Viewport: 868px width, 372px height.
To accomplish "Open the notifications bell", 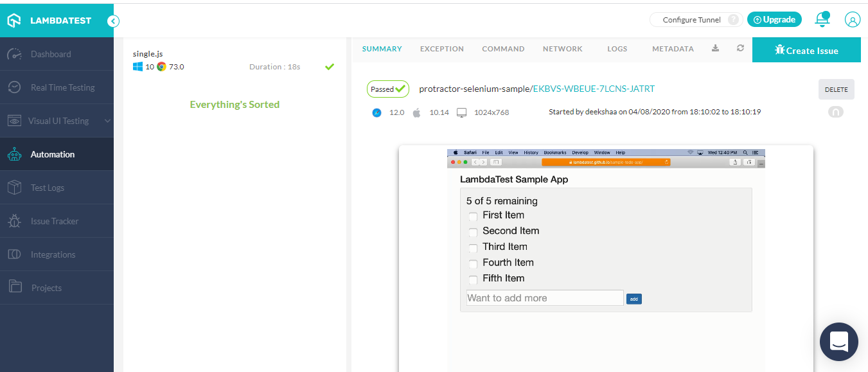I will pyautogui.click(x=822, y=20).
